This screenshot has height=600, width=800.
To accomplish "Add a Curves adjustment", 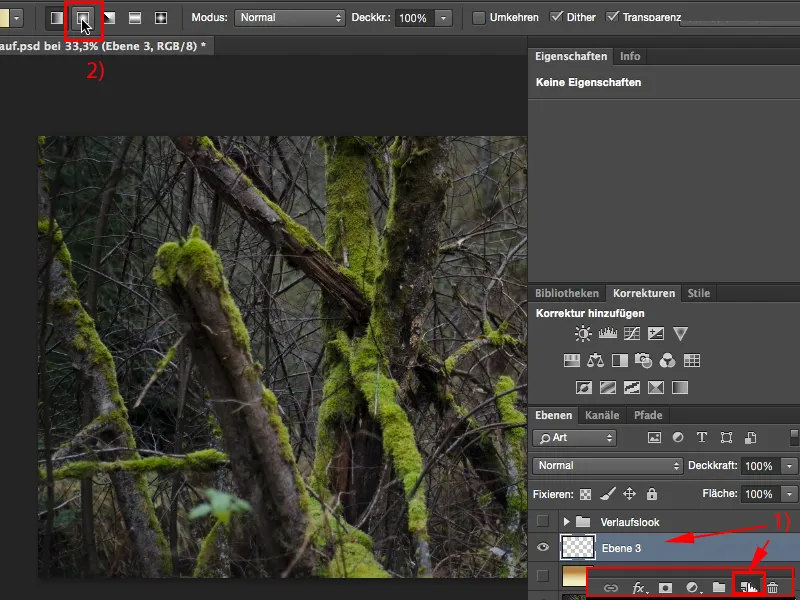I will 632,333.
